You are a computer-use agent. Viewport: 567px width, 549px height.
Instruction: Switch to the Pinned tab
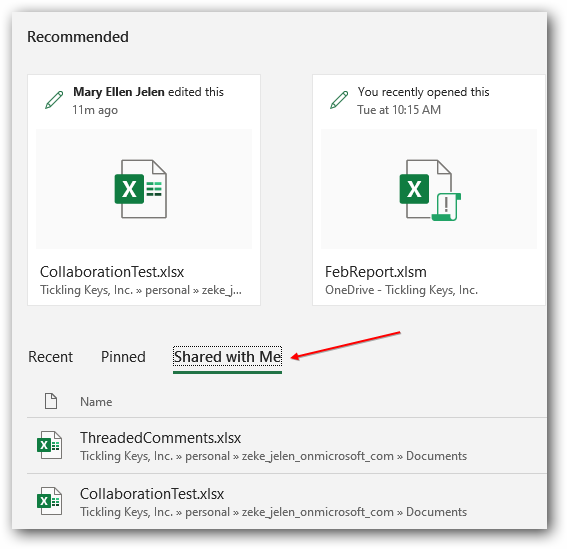click(123, 357)
